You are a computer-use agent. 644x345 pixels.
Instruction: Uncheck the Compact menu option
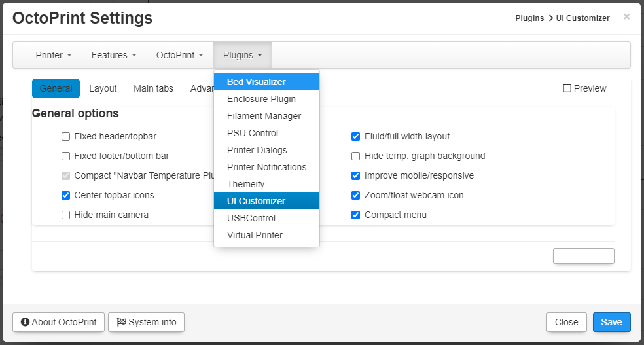point(355,215)
